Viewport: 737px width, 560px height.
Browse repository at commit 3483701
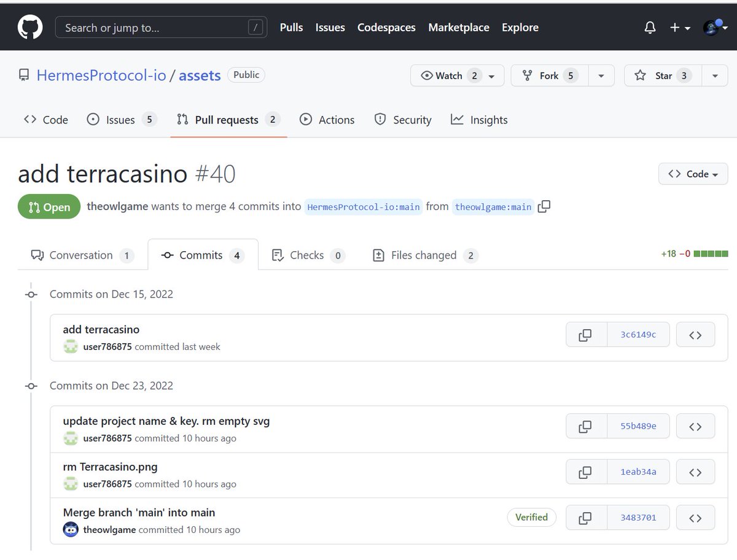click(695, 518)
